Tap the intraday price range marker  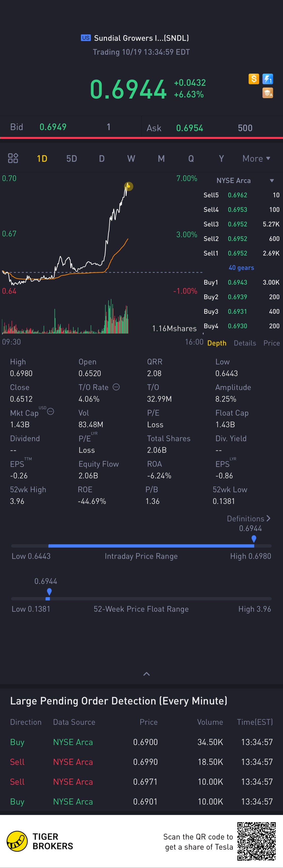(254, 539)
